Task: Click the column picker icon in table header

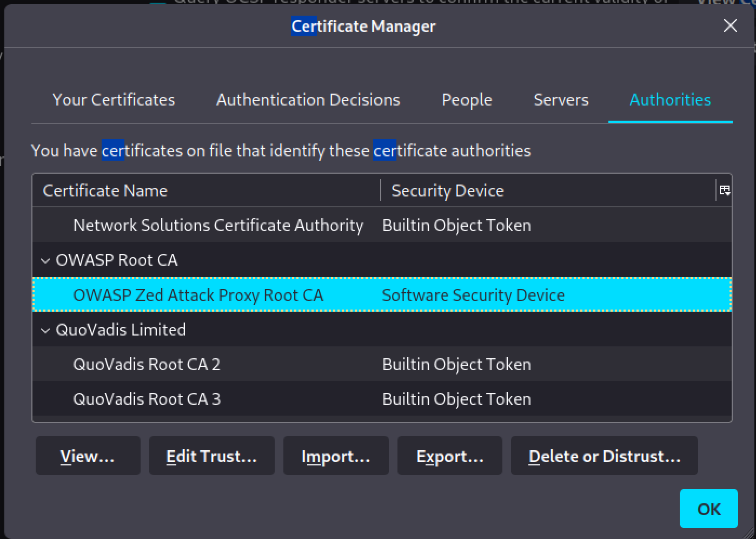Action: tap(725, 190)
